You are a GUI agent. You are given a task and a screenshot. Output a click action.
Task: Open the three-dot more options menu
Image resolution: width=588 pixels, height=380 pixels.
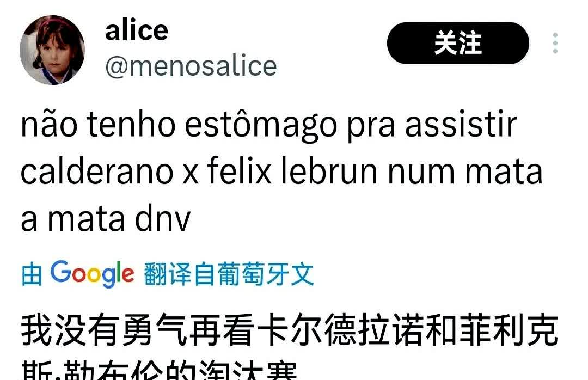pyautogui.click(x=555, y=43)
